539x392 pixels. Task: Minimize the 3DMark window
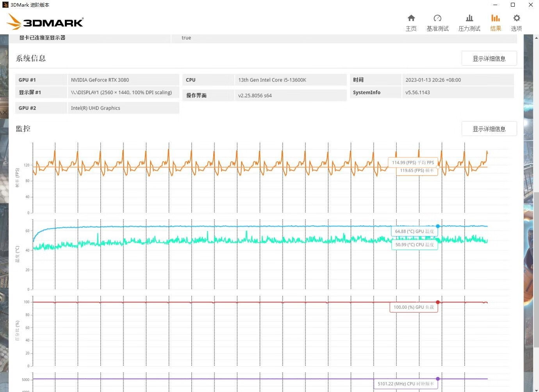click(x=495, y=5)
